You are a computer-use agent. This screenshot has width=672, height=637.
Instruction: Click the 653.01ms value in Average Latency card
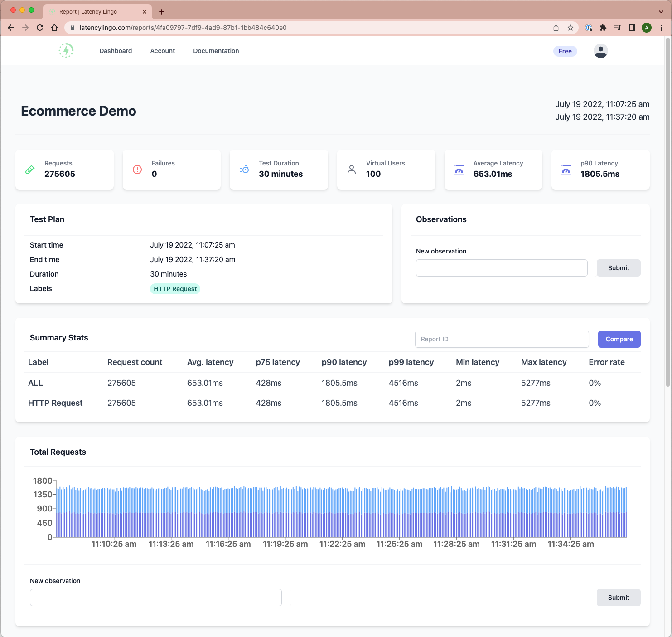click(x=493, y=174)
